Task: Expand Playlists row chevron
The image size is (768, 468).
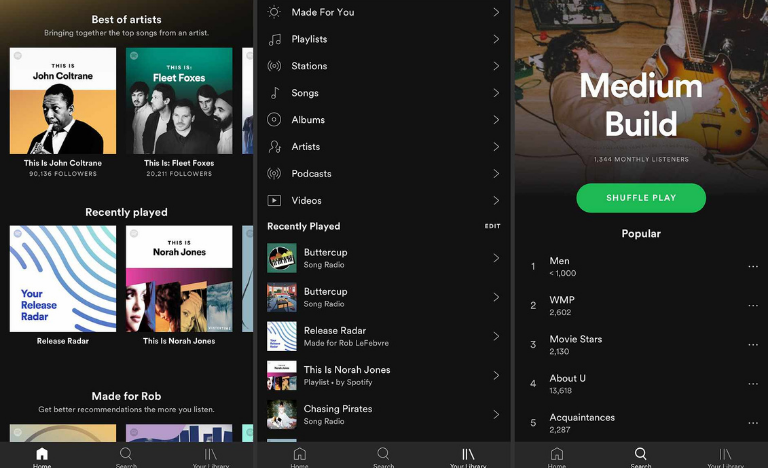Action: [496, 39]
